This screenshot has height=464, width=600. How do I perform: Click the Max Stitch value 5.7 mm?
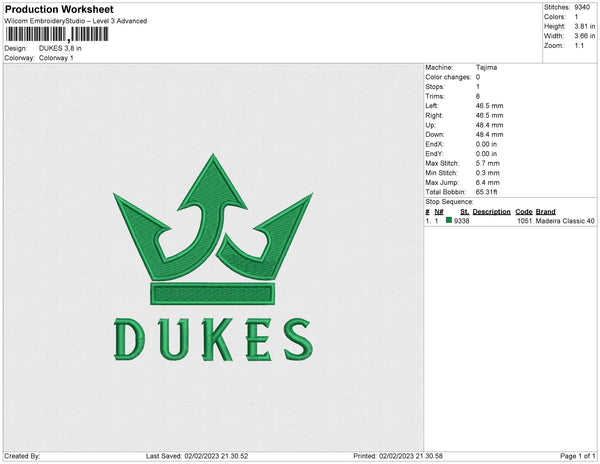click(488, 163)
